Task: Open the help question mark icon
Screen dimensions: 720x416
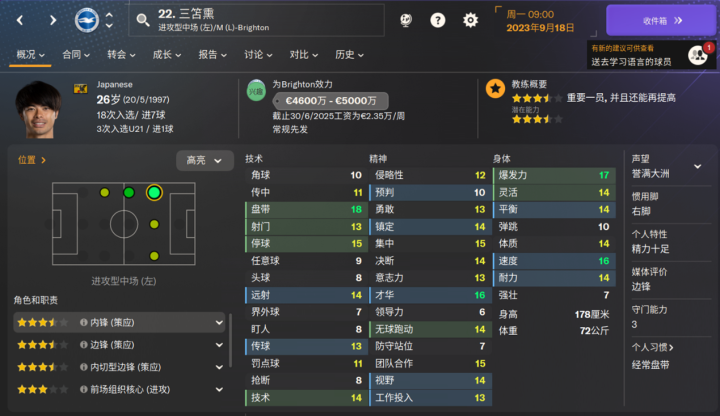Action: (438, 19)
